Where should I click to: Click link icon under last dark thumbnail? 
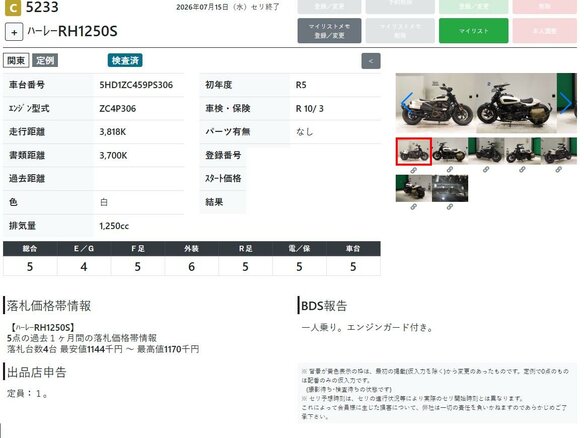pos(450,207)
